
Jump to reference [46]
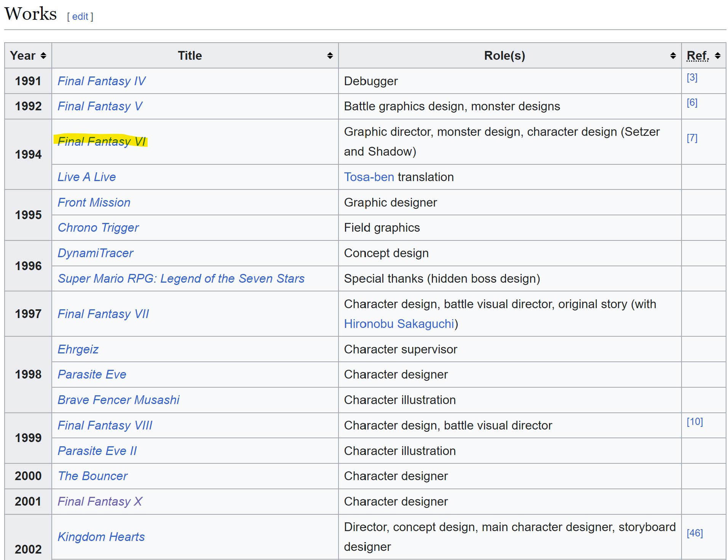[694, 533]
